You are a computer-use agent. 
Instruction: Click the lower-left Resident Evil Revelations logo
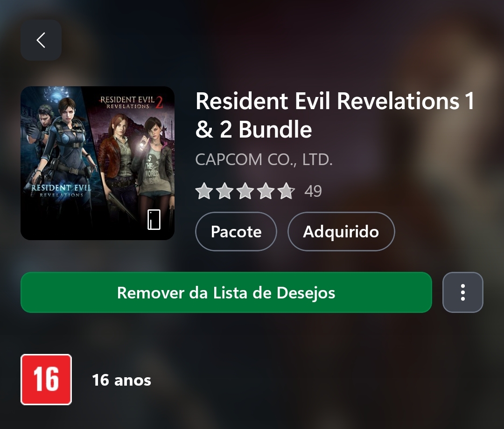point(61,190)
